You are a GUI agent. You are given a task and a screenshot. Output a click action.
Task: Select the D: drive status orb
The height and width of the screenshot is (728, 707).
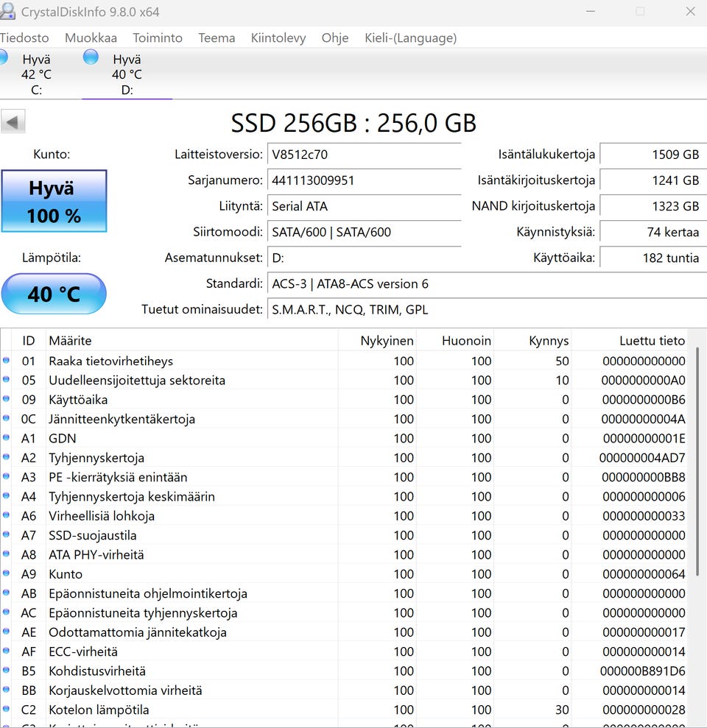point(91,57)
